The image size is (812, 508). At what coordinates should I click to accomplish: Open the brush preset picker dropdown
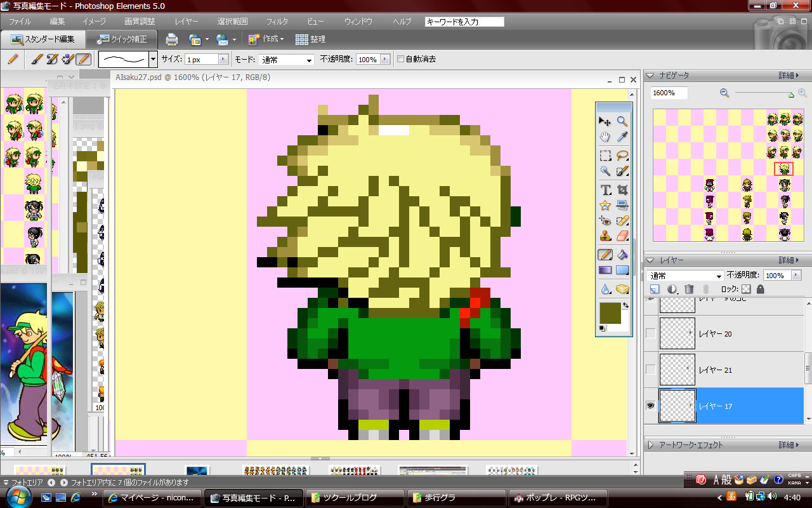[x=153, y=59]
